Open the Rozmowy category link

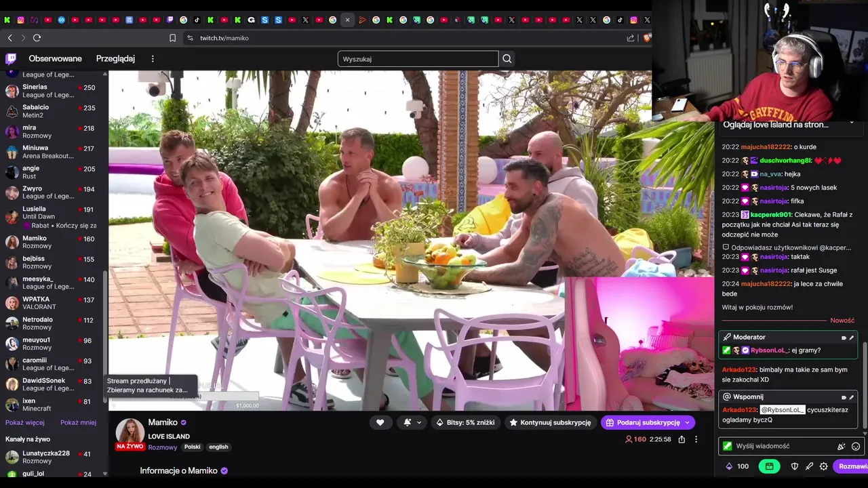(x=163, y=447)
